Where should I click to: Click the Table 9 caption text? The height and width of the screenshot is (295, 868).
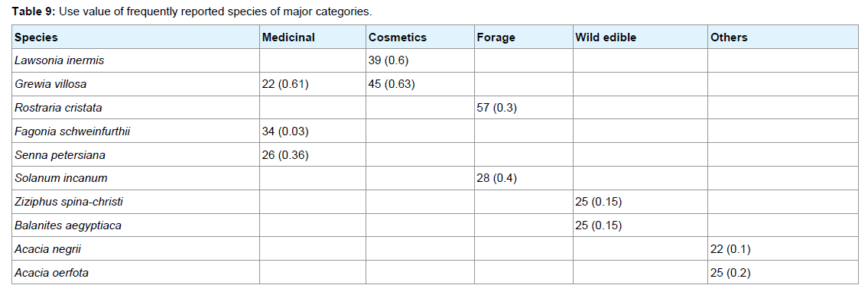point(192,11)
